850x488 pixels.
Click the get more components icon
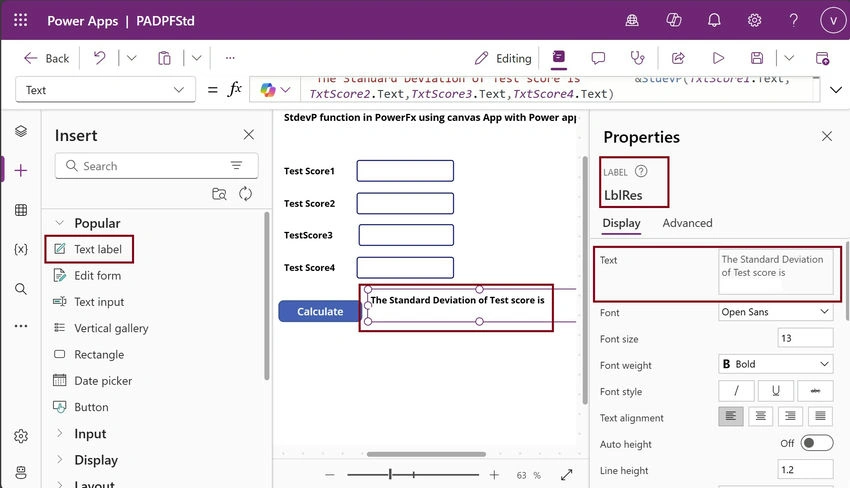coord(219,194)
